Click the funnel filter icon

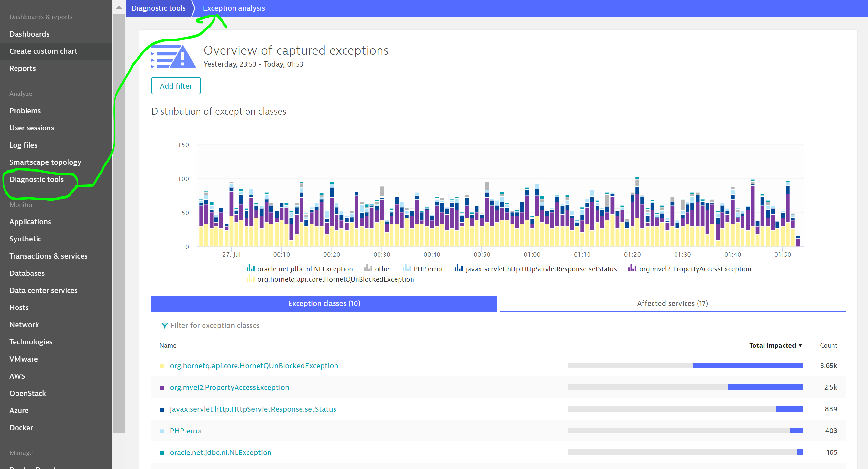(164, 325)
